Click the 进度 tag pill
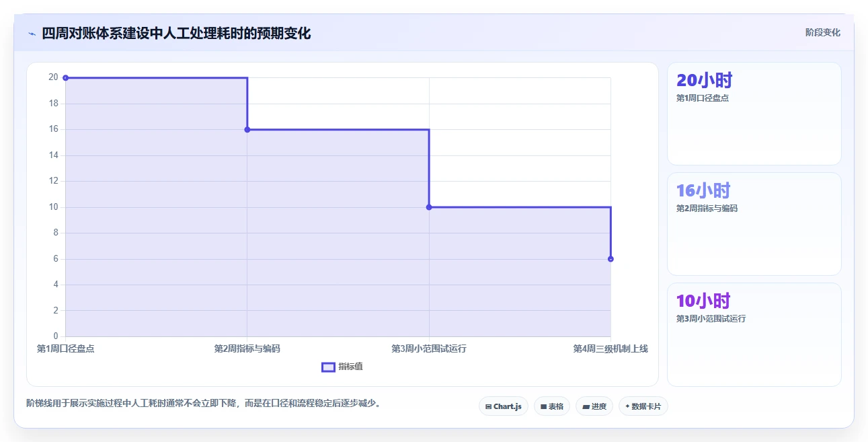868x442 pixels. click(594, 406)
